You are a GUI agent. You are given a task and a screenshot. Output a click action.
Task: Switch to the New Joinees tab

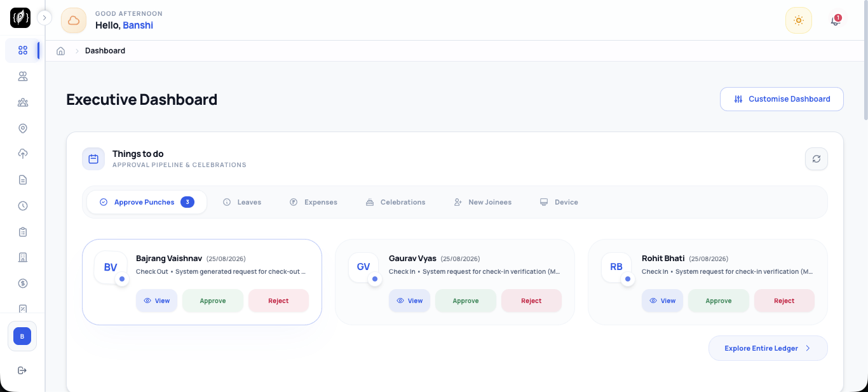click(483, 202)
